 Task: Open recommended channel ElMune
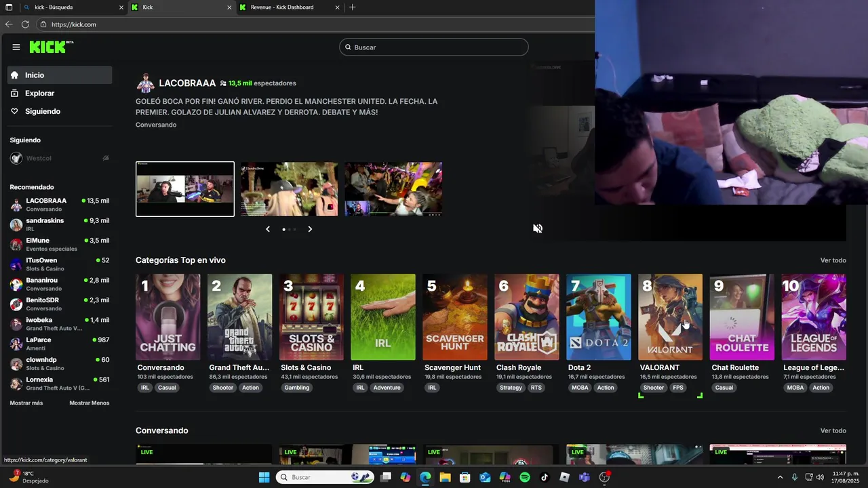click(60, 244)
